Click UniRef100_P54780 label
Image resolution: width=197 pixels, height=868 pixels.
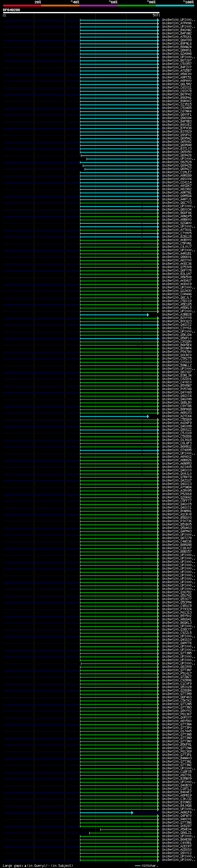point(177,352)
